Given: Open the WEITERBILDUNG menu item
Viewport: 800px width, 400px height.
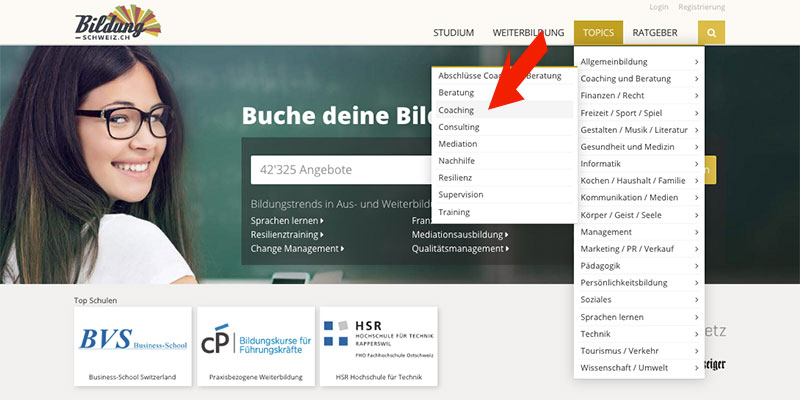Looking at the screenshot, I should pyautogui.click(x=528, y=32).
